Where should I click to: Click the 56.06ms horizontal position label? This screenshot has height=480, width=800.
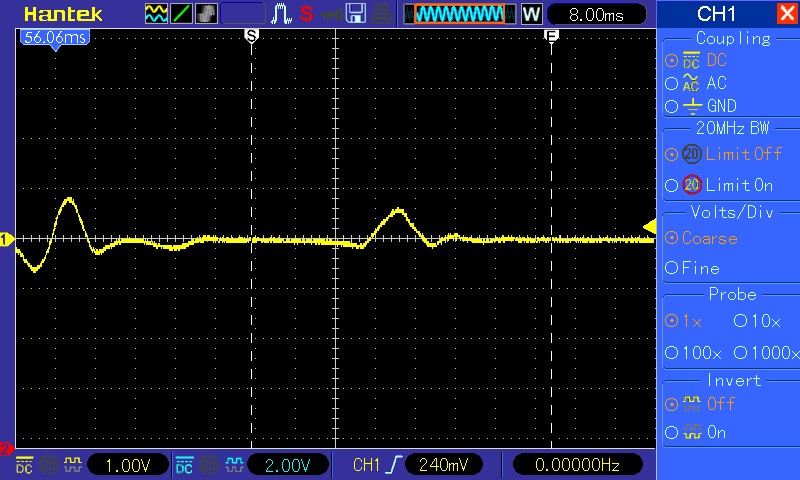point(55,37)
